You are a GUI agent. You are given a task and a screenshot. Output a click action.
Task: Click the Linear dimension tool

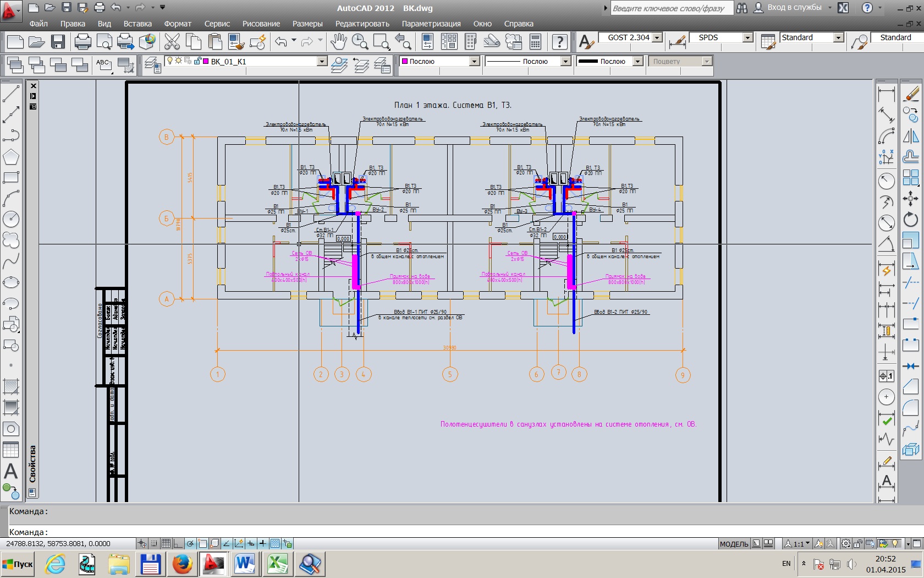click(x=886, y=94)
